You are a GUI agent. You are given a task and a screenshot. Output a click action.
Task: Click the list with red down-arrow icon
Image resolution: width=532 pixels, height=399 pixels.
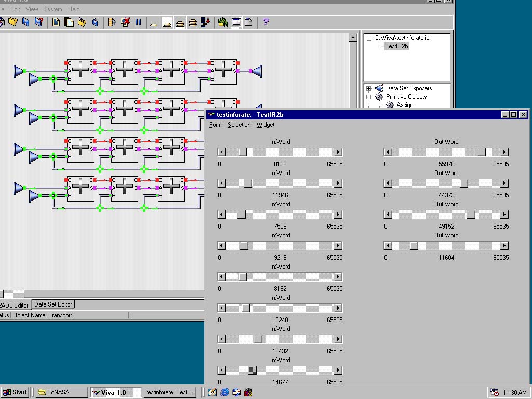(x=205, y=22)
